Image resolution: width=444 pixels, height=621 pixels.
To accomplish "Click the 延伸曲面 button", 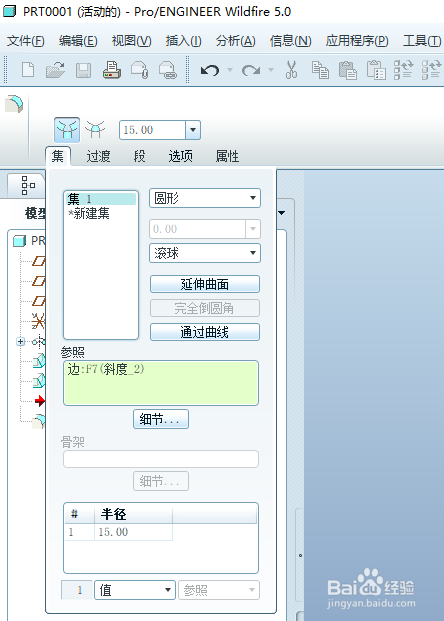I will (205, 284).
